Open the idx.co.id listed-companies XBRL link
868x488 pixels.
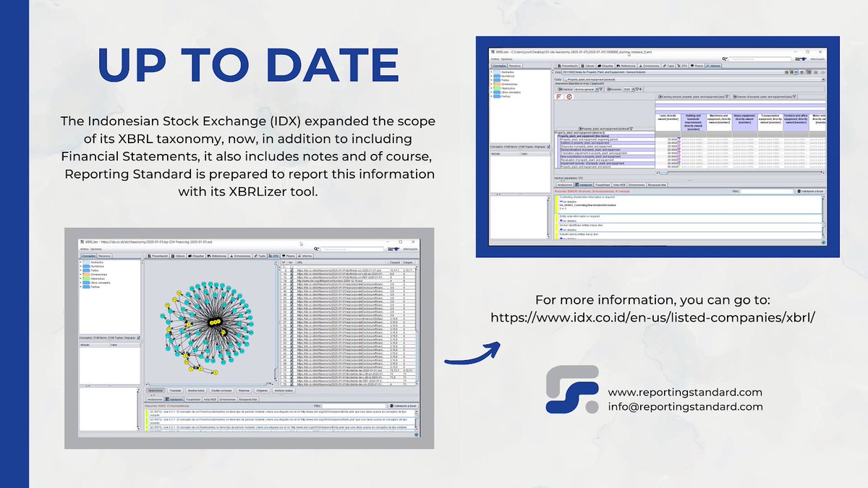(x=653, y=317)
